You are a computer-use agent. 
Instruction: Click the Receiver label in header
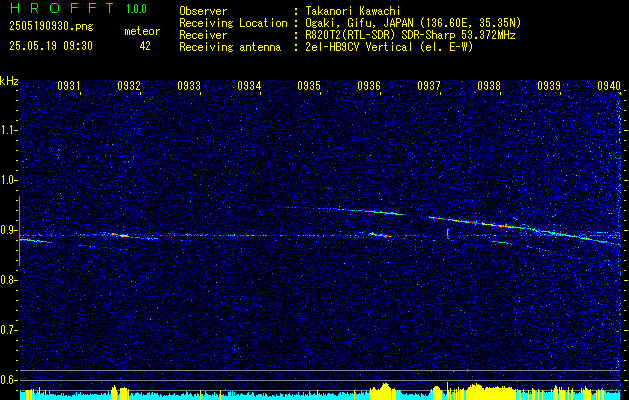(x=203, y=35)
